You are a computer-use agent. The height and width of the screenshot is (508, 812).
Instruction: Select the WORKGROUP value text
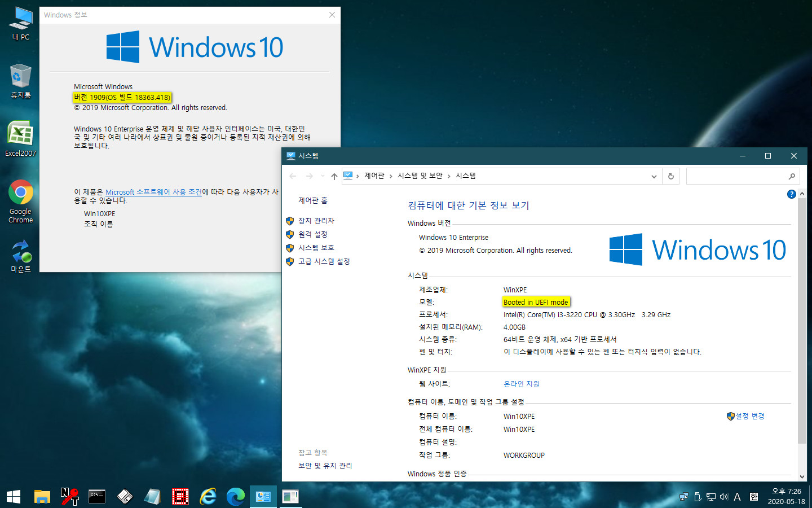[x=524, y=456]
